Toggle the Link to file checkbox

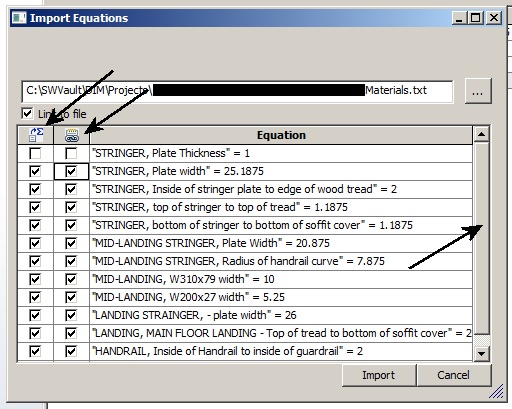27,114
